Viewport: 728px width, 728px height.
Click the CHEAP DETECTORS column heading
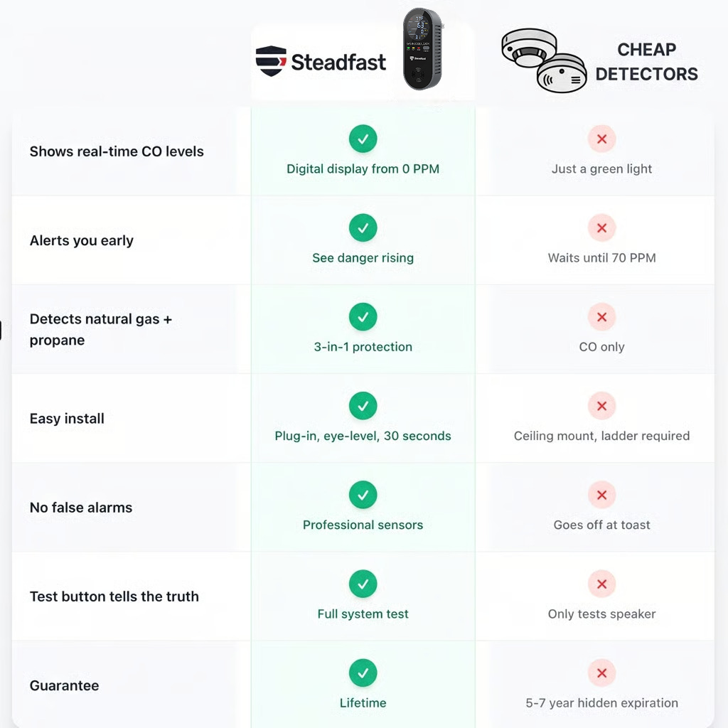pos(646,62)
